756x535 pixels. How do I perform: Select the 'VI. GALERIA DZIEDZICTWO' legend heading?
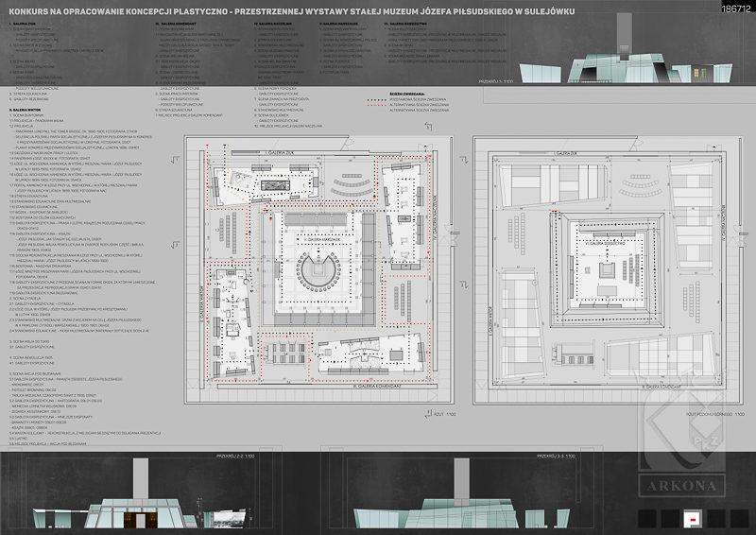point(405,23)
